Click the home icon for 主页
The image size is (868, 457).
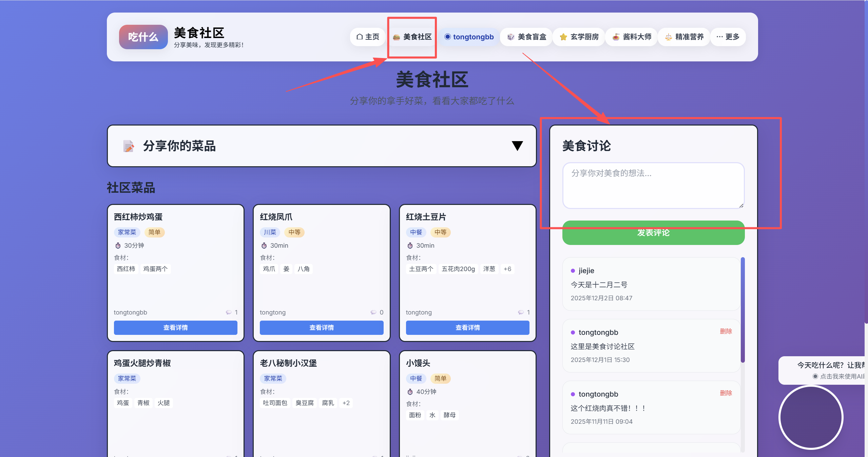360,37
